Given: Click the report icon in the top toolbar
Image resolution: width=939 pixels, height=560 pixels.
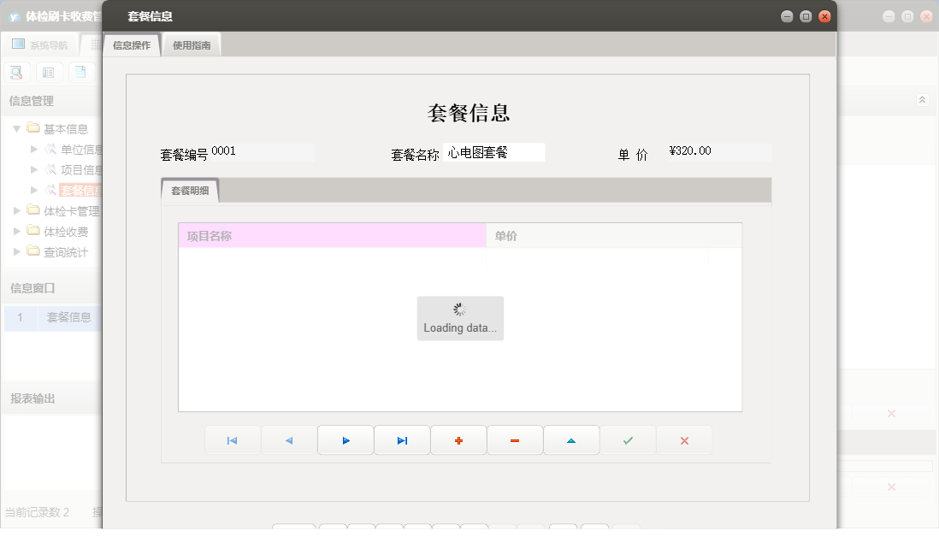Looking at the screenshot, I should pyautogui.click(x=80, y=72).
